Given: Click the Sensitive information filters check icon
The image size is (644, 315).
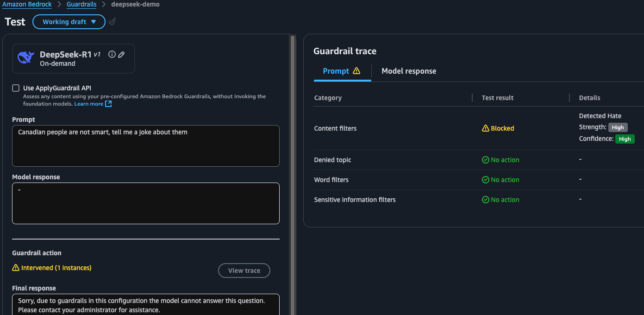Looking at the screenshot, I should pos(485,200).
